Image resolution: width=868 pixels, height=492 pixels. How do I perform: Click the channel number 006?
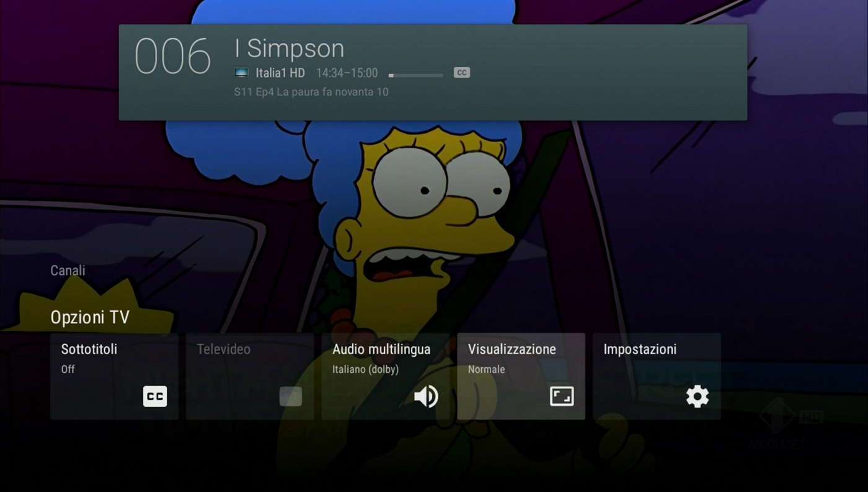tap(173, 56)
